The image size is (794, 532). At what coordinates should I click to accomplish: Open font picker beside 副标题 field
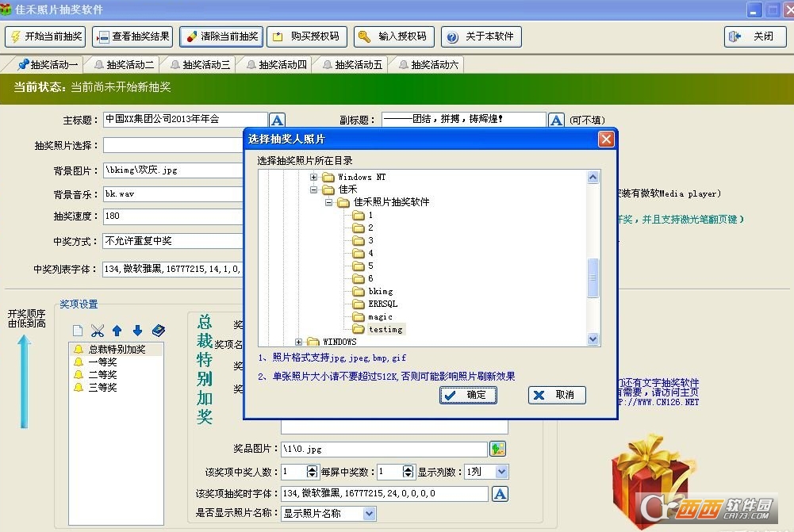(x=556, y=120)
